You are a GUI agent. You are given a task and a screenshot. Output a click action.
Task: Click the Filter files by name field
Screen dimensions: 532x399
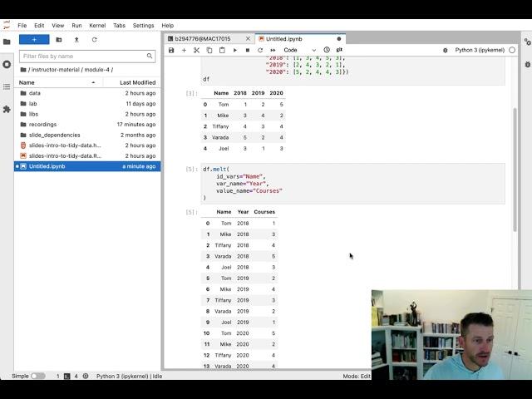(x=86, y=57)
